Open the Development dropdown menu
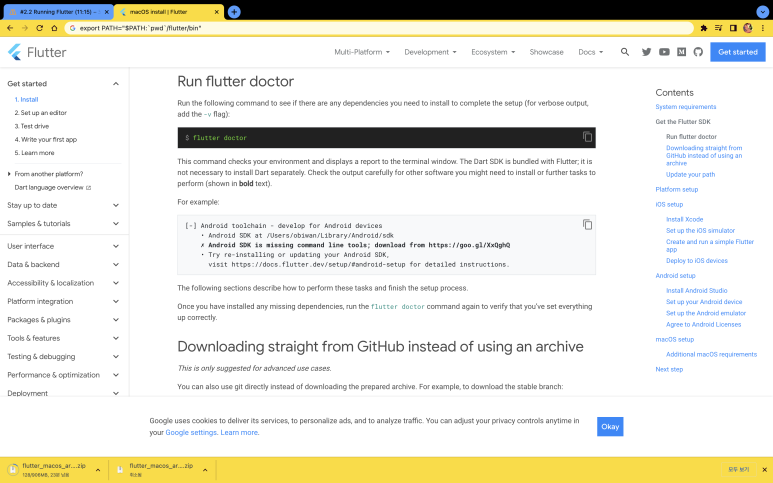The height and width of the screenshot is (483, 773). pyautogui.click(x=430, y=52)
